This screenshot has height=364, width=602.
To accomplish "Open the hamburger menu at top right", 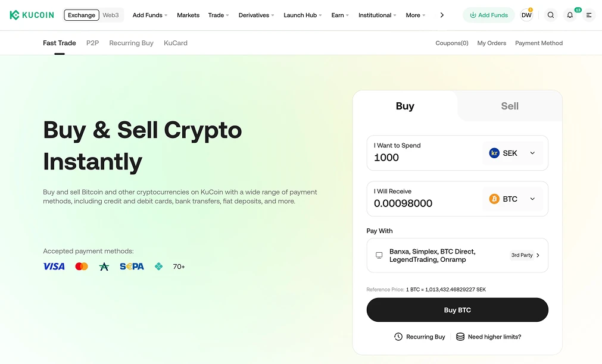I will (x=588, y=15).
